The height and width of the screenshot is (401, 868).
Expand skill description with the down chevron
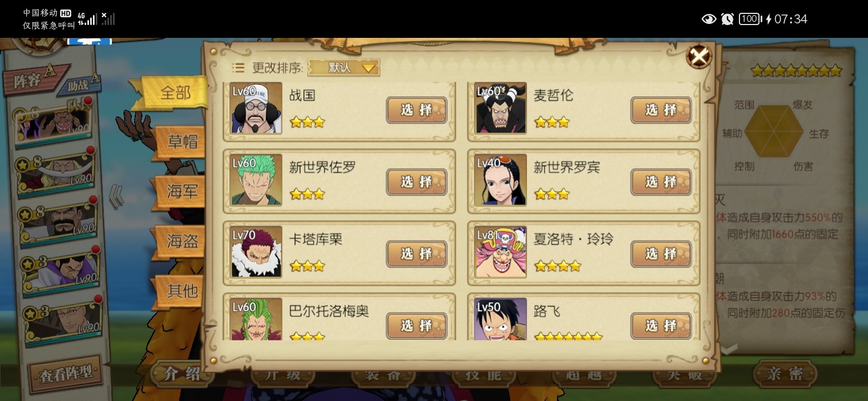pos(729,349)
